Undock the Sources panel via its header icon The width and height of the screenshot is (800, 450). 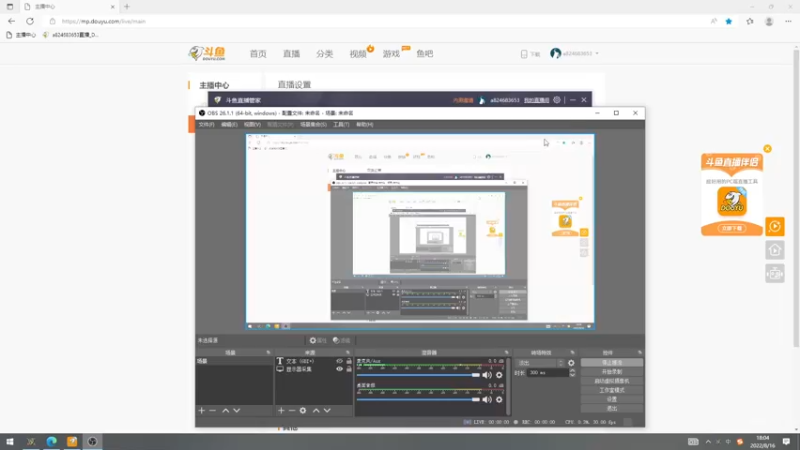pyautogui.click(x=348, y=353)
